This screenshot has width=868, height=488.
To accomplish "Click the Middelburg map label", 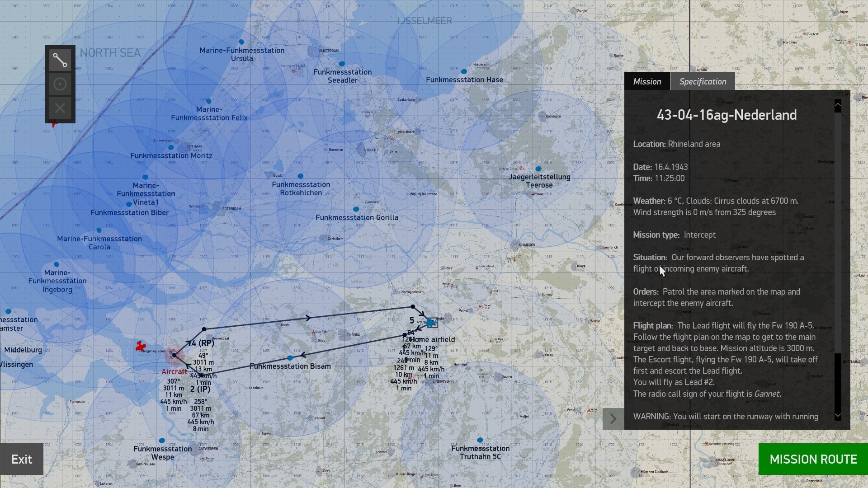I will [23, 350].
